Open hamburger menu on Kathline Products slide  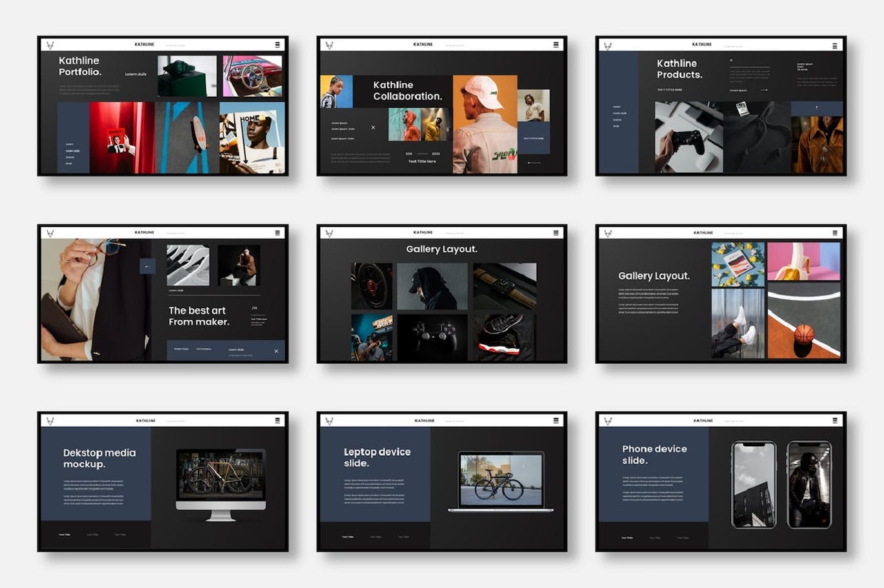click(834, 46)
